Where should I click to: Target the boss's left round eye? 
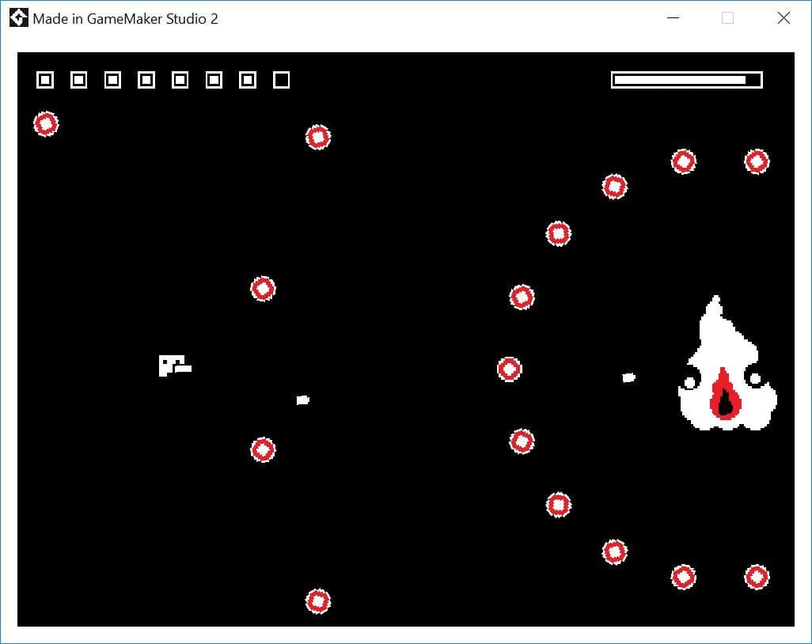click(x=690, y=383)
